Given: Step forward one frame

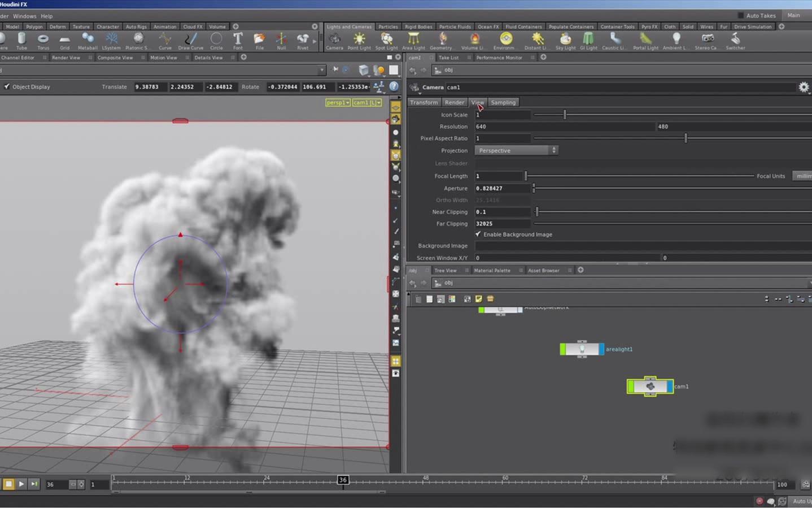Looking at the screenshot, I should (34, 484).
